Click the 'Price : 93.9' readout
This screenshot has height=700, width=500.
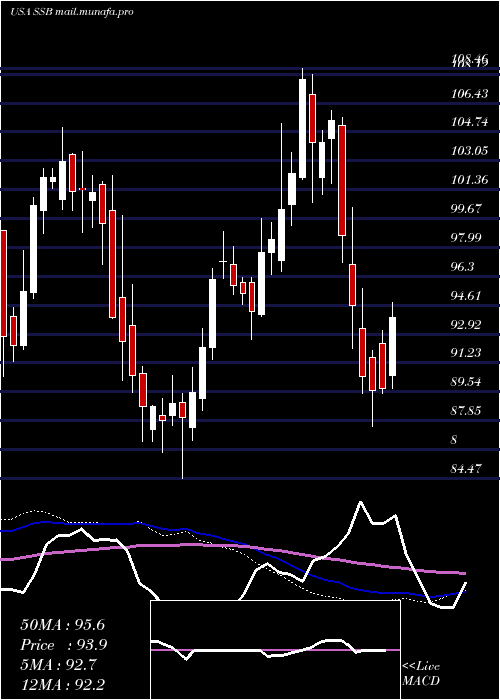[64, 645]
